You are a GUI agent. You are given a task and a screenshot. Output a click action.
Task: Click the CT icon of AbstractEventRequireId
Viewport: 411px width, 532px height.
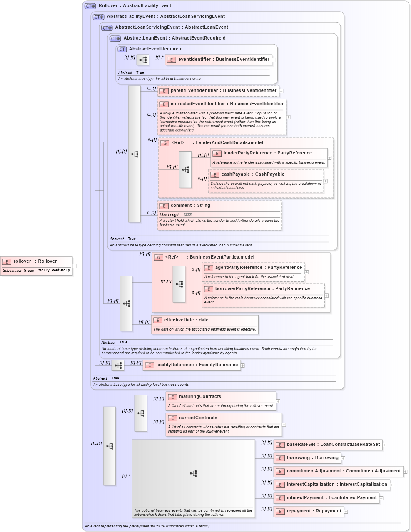point(122,49)
